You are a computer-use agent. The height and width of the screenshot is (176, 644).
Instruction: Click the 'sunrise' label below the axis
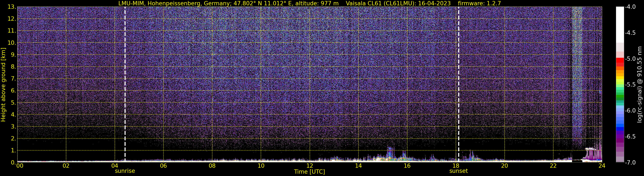tap(125, 171)
